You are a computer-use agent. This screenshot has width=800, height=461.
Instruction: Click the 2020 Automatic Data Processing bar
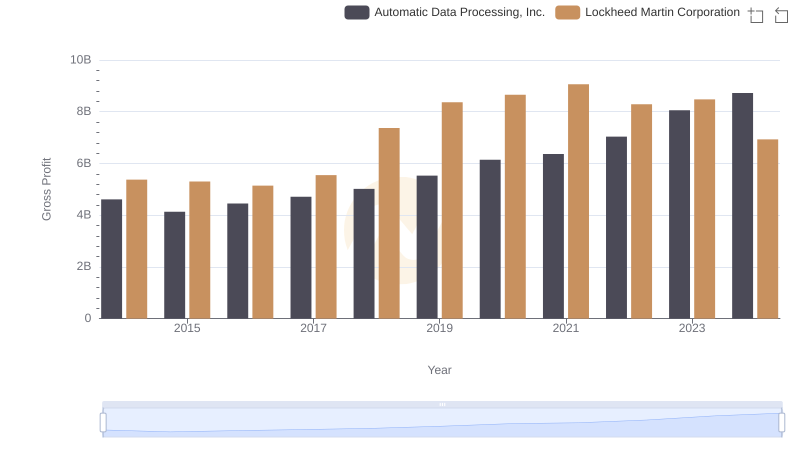[x=490, y=239]
